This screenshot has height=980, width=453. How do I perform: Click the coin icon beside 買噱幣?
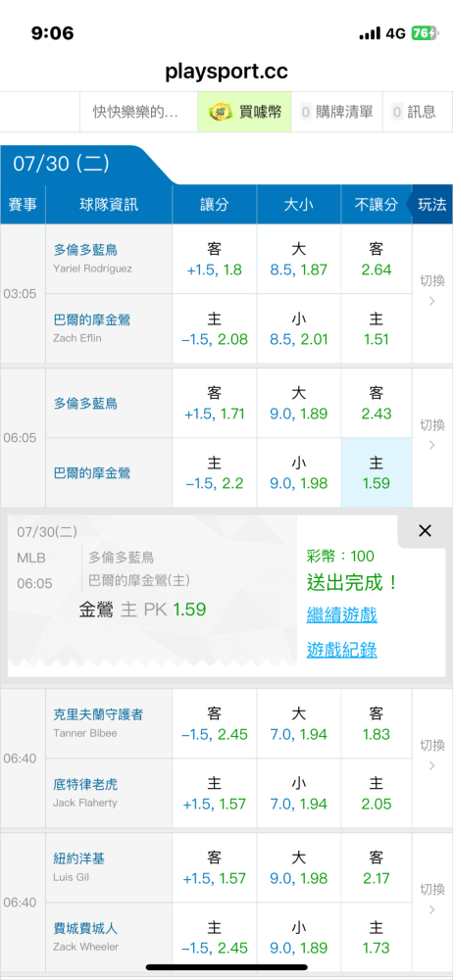[x=221, y=112]
